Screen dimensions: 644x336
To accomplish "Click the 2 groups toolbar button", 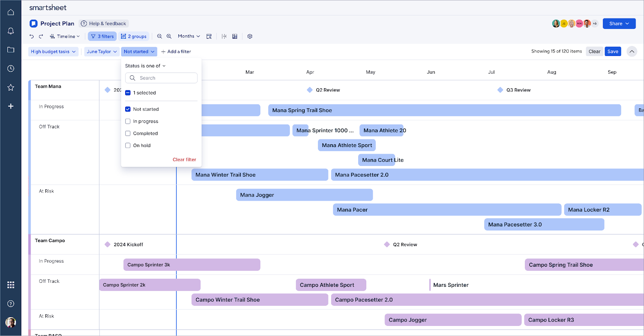I will 134,36.
